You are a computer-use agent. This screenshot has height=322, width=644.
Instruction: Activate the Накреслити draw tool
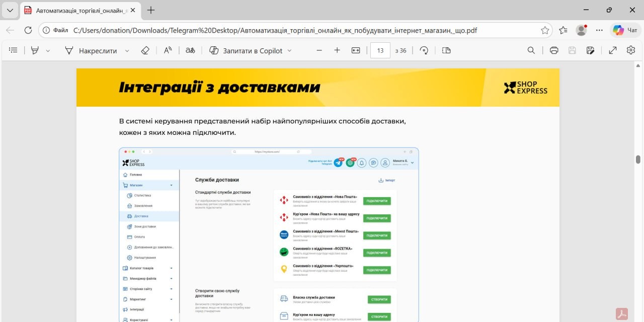91,50
